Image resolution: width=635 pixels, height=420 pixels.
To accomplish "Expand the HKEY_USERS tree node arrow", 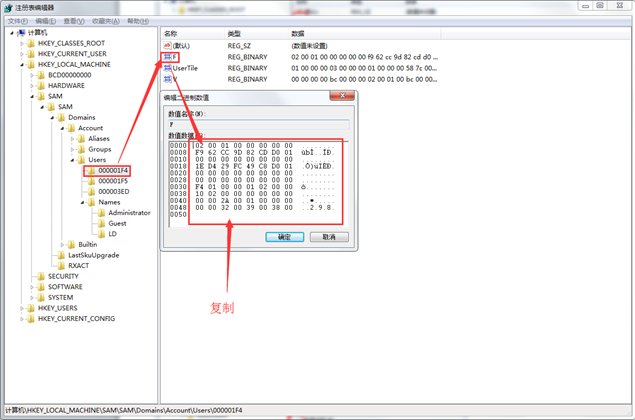I will click(22, 308).
